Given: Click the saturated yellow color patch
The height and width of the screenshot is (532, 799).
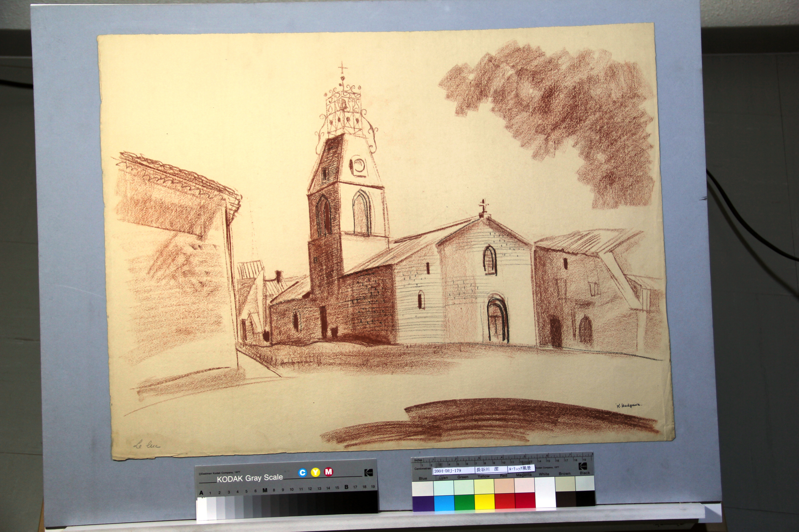Looking at the screenshot, I should coord(484,502).
